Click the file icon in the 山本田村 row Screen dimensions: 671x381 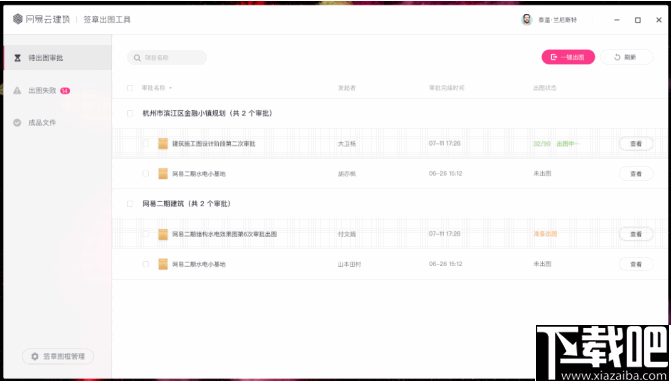point(163,264)
